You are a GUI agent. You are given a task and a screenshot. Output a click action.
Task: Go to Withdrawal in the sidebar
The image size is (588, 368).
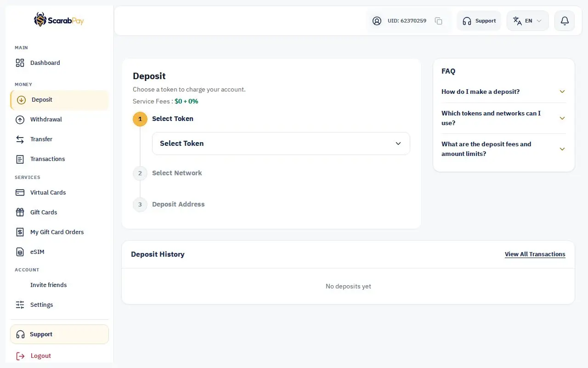click(59, 120)
